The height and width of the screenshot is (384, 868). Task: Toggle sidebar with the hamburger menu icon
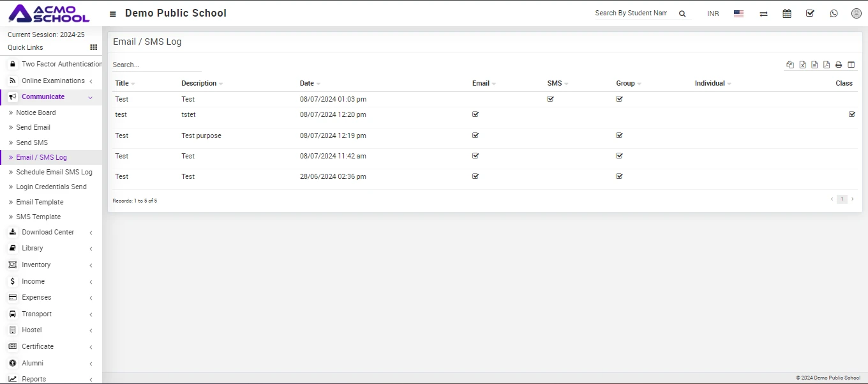(113, 14)
